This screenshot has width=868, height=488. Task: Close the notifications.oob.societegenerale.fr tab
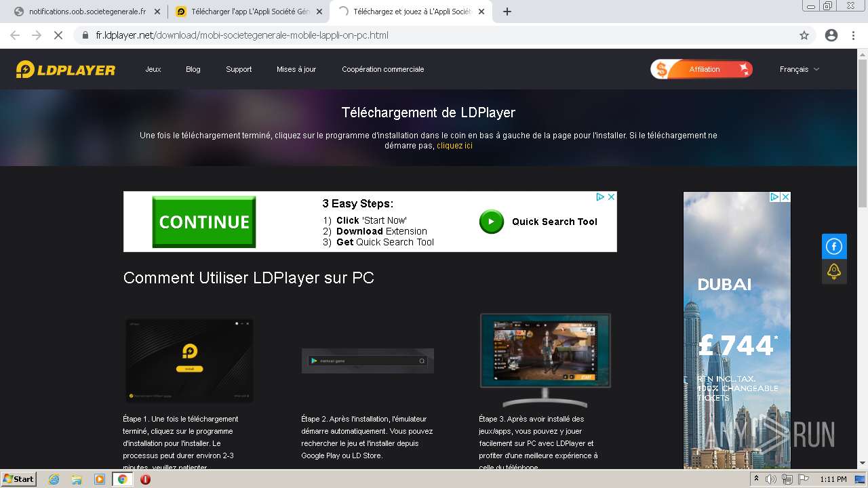click(x=157, y=12)
